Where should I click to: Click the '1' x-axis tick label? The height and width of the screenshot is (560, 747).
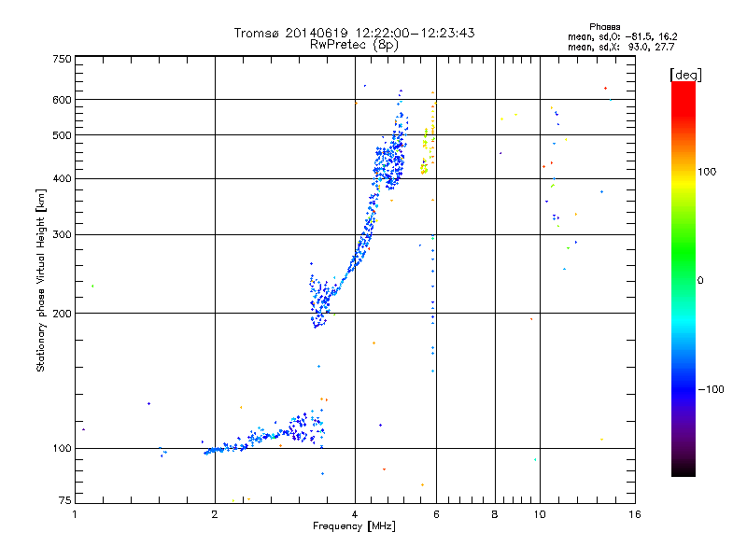(75, 514)
